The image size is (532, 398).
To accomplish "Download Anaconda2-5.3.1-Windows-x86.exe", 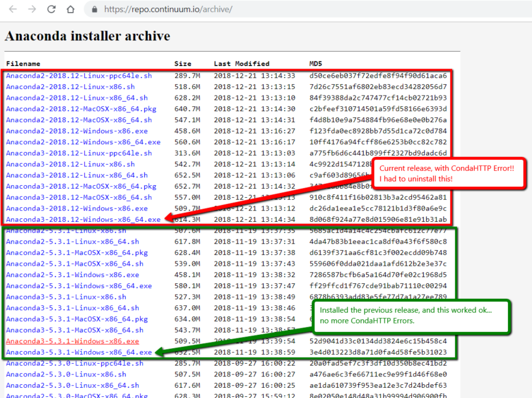I will (x=72, y=275).
